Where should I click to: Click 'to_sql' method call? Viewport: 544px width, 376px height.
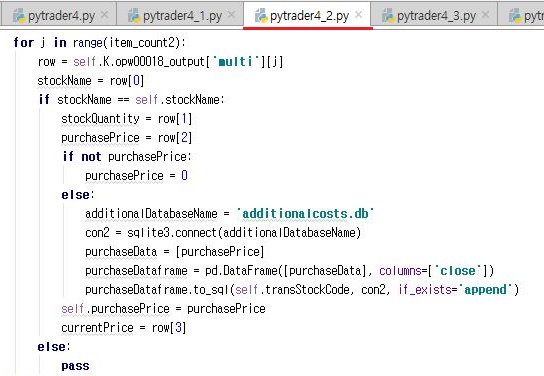click(x=211, y=290)
